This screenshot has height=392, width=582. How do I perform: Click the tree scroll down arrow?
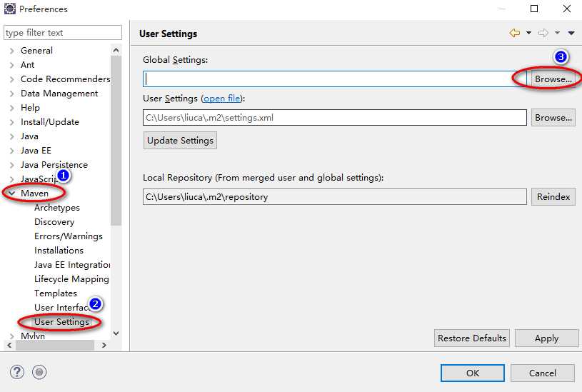116,333
